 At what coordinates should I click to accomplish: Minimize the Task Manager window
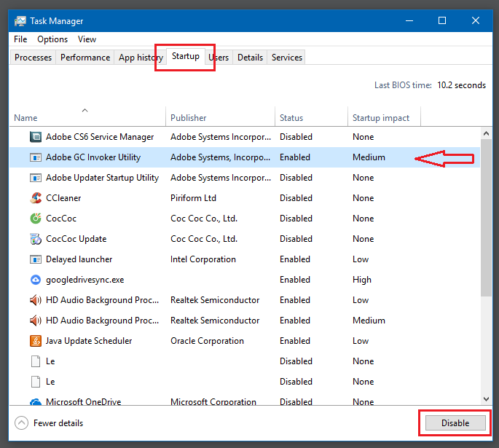coord(409,20)
